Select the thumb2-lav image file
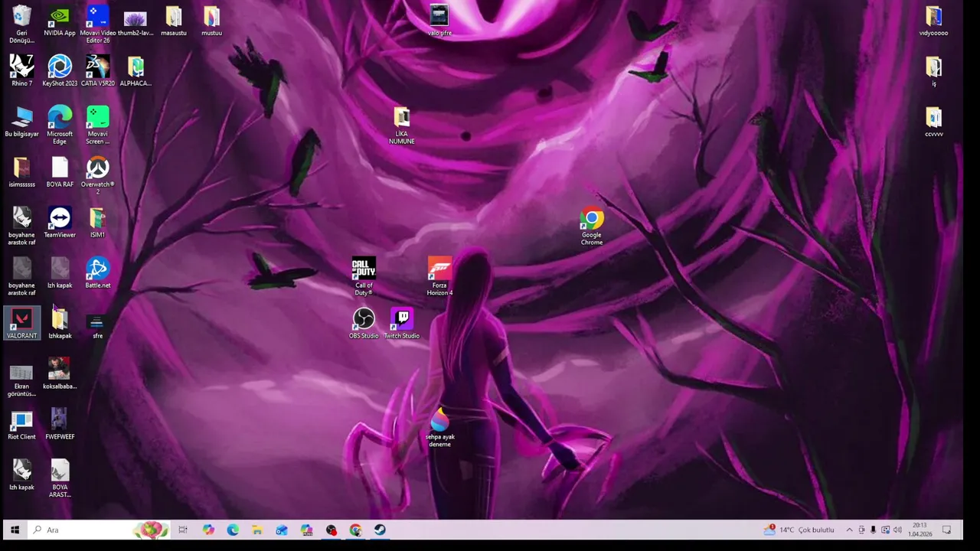The image size is (980, 551). point(136,21)
